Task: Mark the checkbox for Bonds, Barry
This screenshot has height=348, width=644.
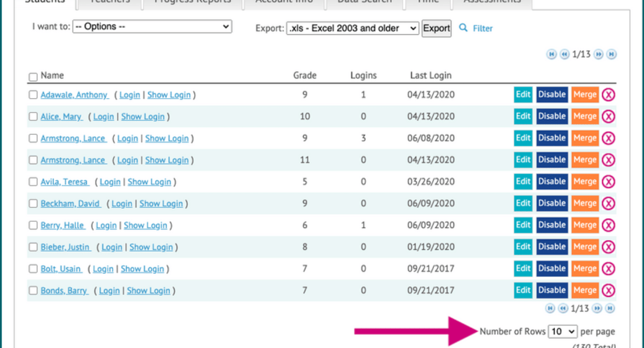Action: tap(33, 291)
